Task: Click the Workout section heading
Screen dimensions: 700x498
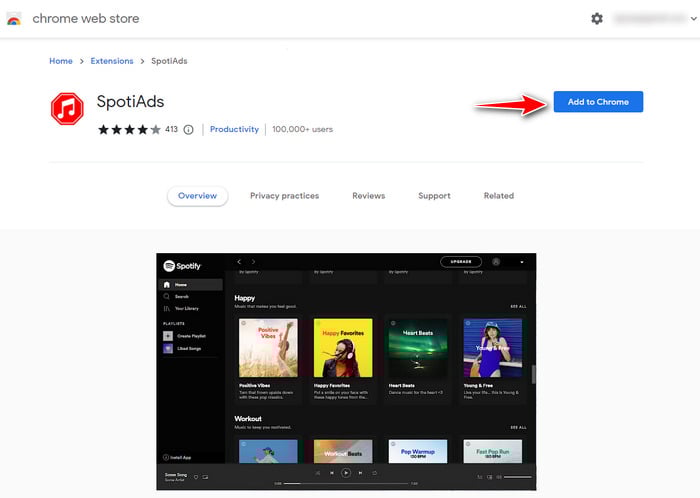Action: pos(248,419)
